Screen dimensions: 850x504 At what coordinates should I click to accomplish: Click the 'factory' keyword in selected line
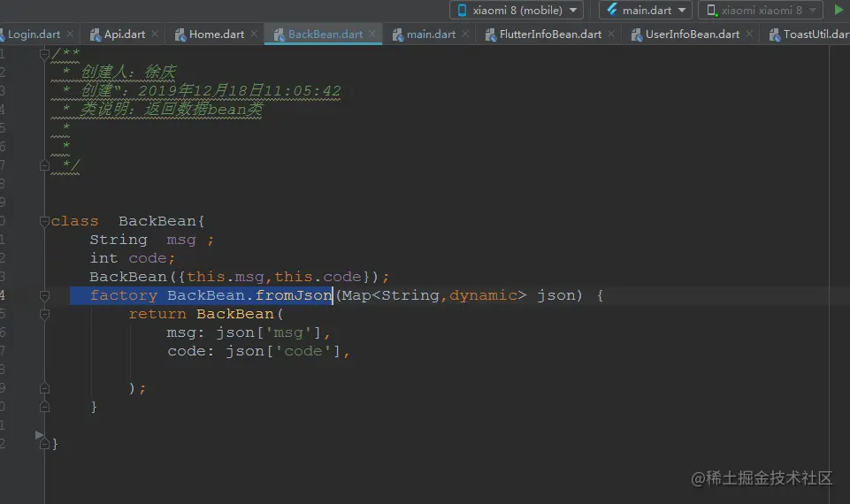[124, 295]
